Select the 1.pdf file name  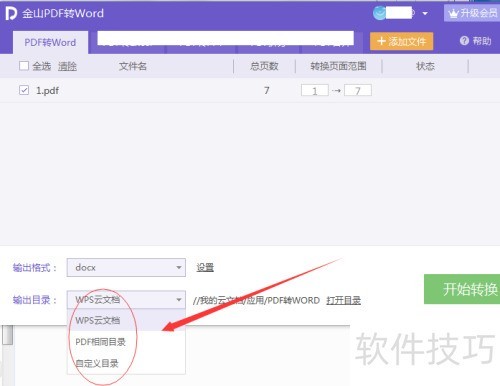click(x=47, y=91)
